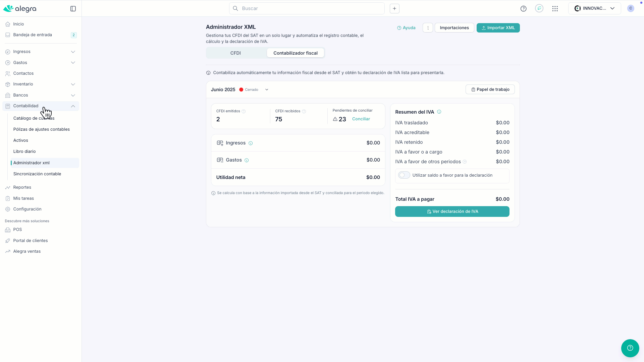The width and height of the screenshot is (644, 362).
Task: Toggle Utilizar saldo a favor switch
Action: pos(404,175)
